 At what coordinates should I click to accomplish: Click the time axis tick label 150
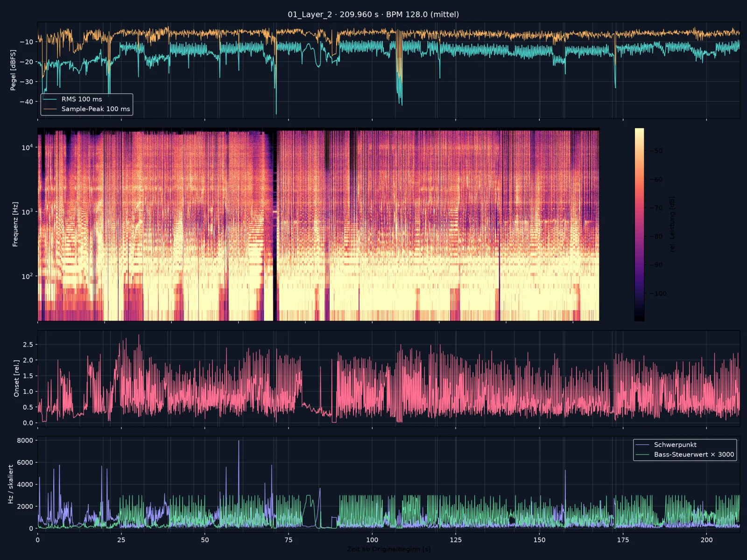click(x=539, y=540)
